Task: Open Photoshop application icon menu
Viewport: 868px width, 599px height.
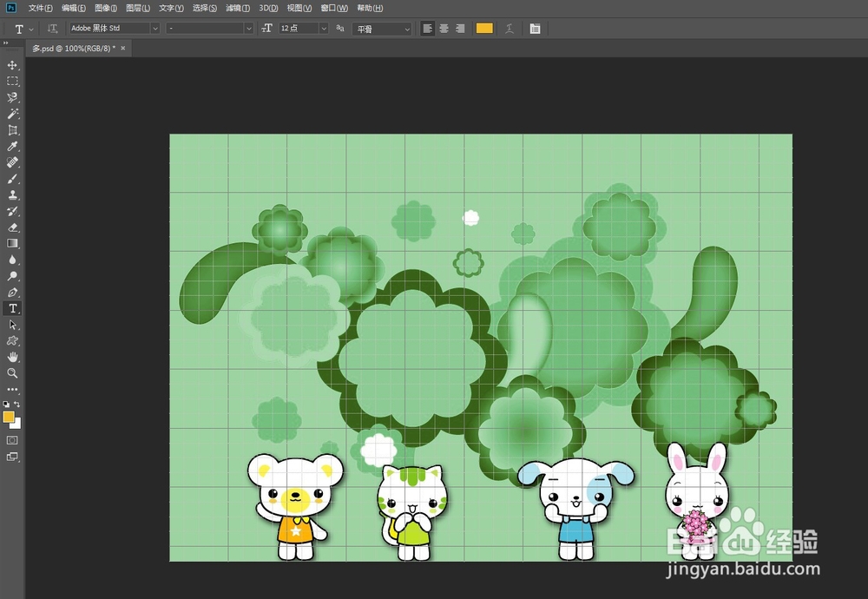Action: [x=10, y=8]
